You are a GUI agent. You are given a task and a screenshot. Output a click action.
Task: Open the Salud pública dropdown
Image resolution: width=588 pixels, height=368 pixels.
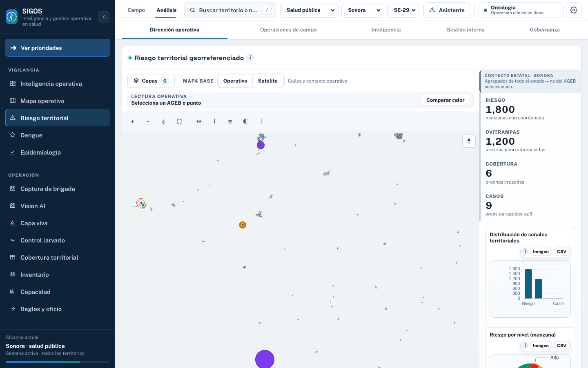pos(309,10)
